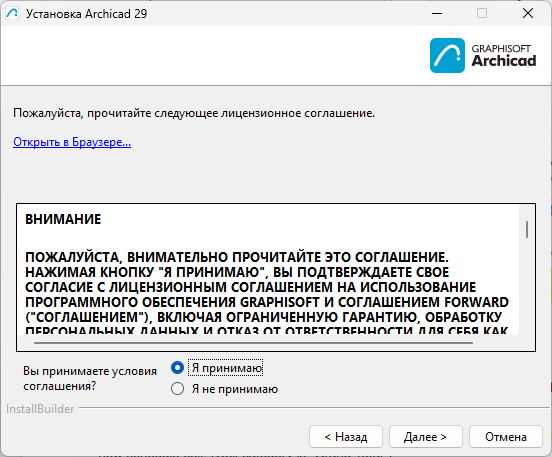552x457 pixels.
Task: Minimize the Установка Archicad 29 window
Action: coord(437,13)
